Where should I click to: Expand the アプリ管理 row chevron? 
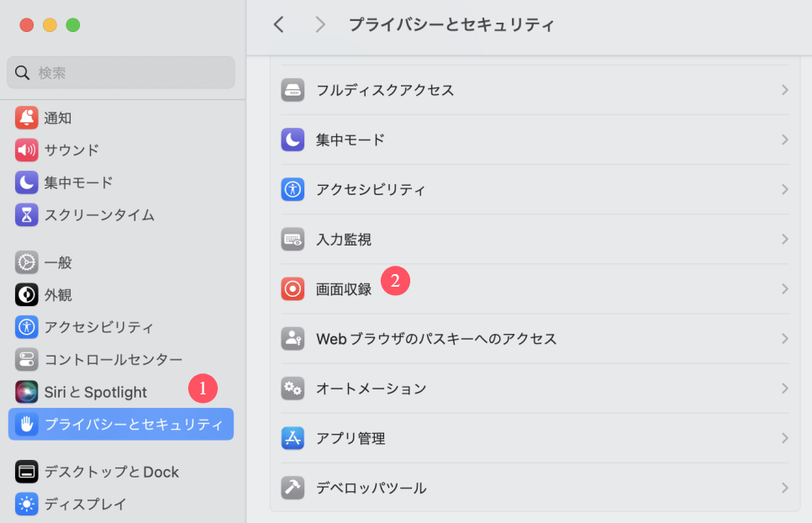(784, 438)
